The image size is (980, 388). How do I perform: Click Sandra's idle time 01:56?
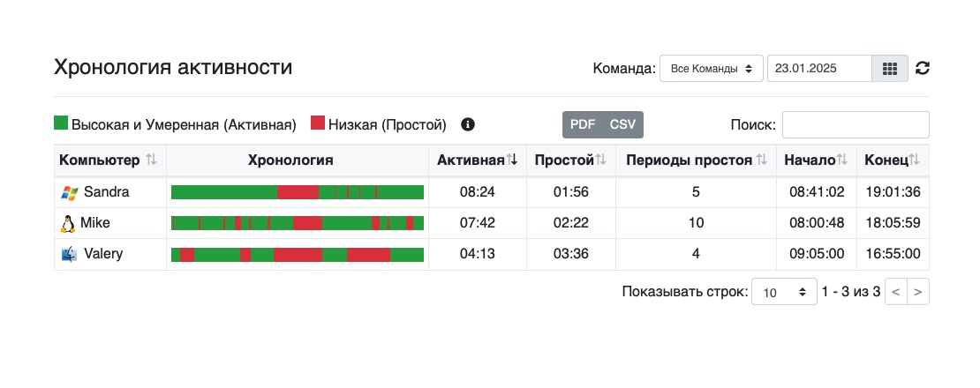tap(571, 192)
